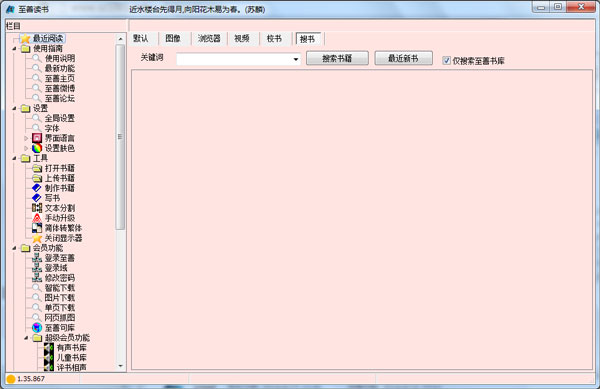Collapse the 会员功能 tree folder
600x389 pixels.
pyautogui.click(x=14, y=248)
